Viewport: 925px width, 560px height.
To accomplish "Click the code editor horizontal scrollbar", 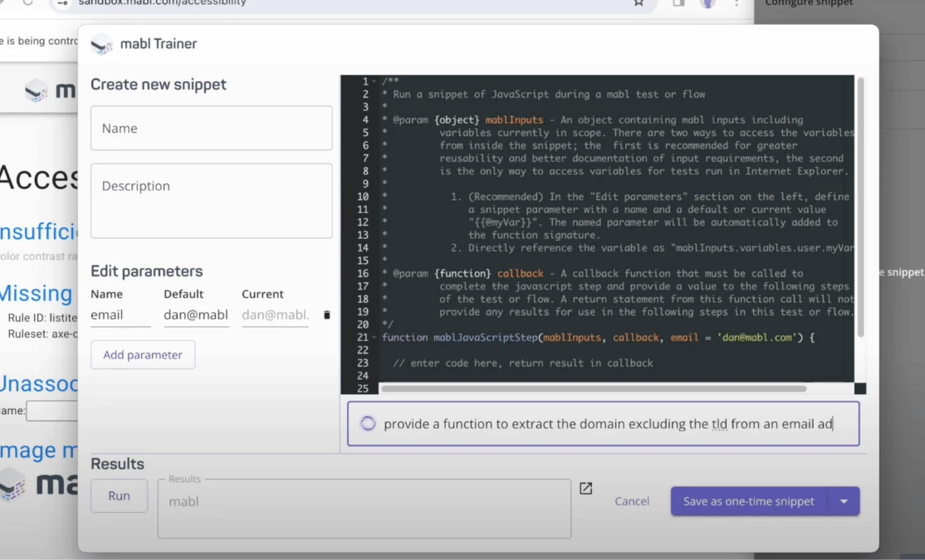I will (x=594, y=388).
